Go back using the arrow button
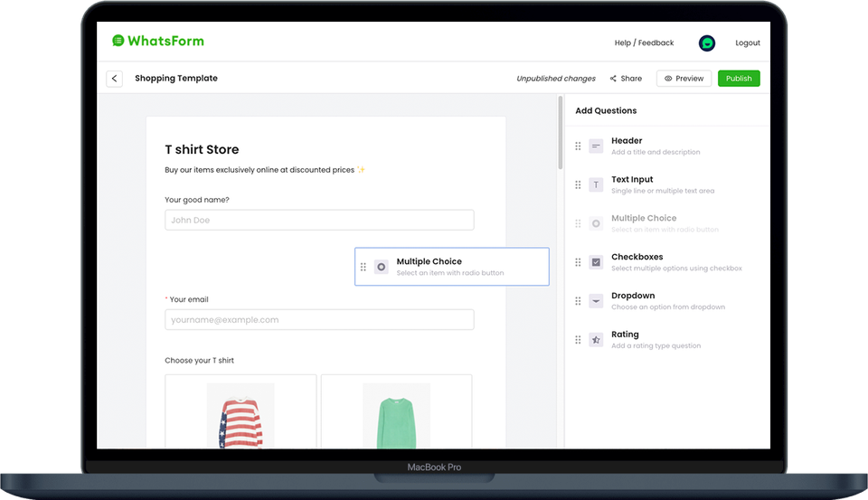 point(115,79)
